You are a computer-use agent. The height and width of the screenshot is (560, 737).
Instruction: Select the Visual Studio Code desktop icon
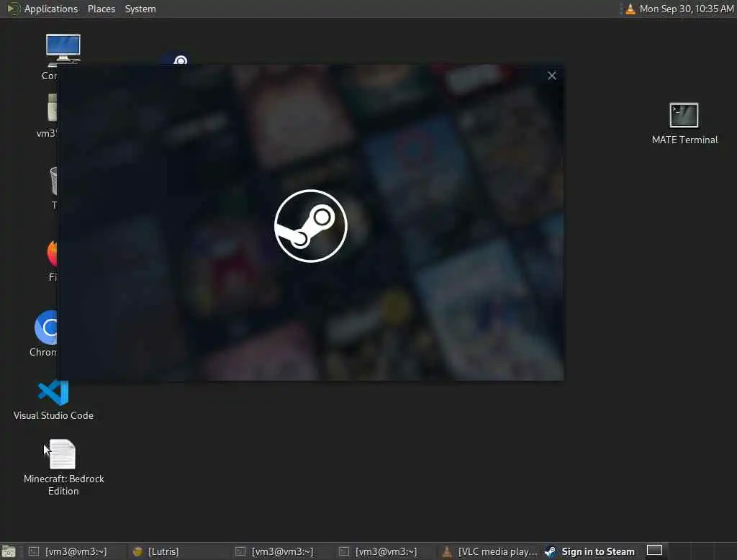[53, 400]
